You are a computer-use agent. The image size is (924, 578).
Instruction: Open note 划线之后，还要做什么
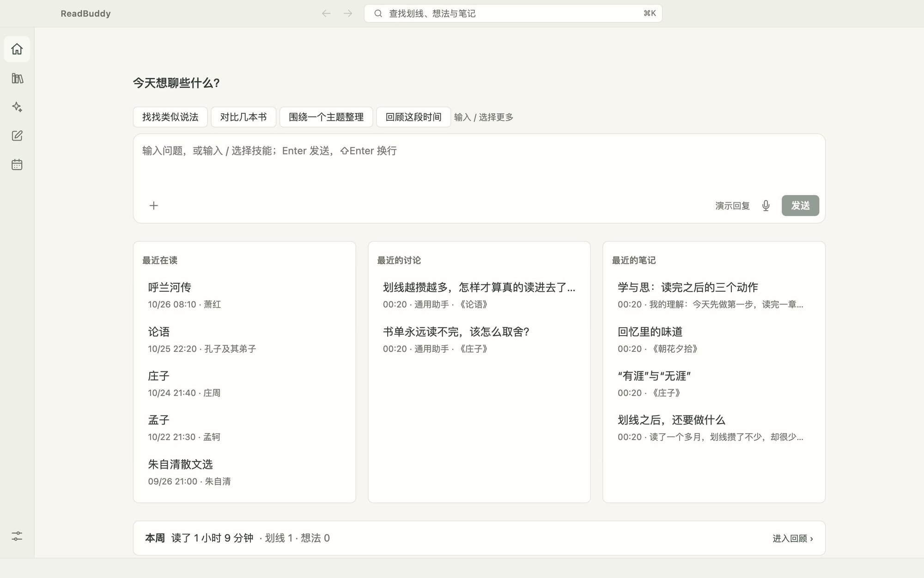click(x=714, y=428)
